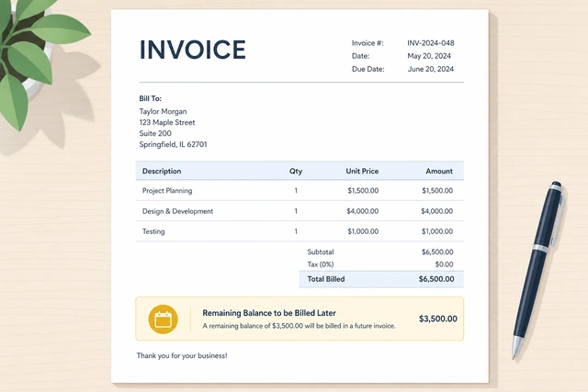Click the subtotal value $6,500.00
This screenshot has width=588, height=392.
[437, 252]
